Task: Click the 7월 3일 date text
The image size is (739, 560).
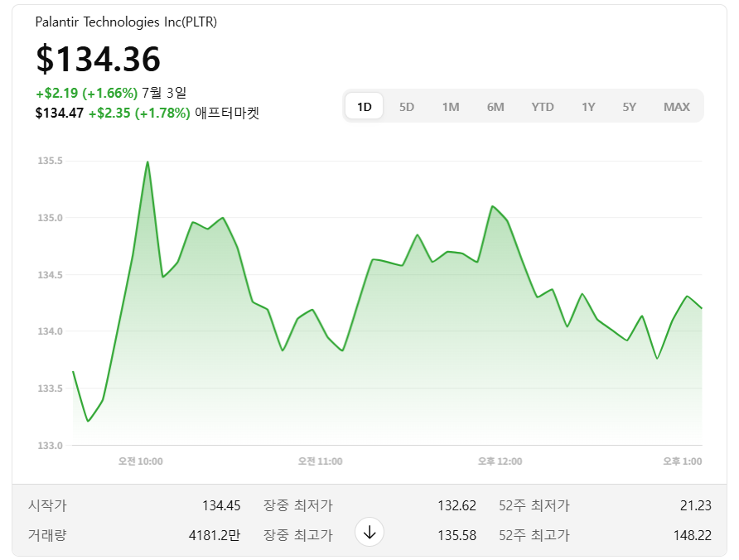Action: click(x=164, y=93)
